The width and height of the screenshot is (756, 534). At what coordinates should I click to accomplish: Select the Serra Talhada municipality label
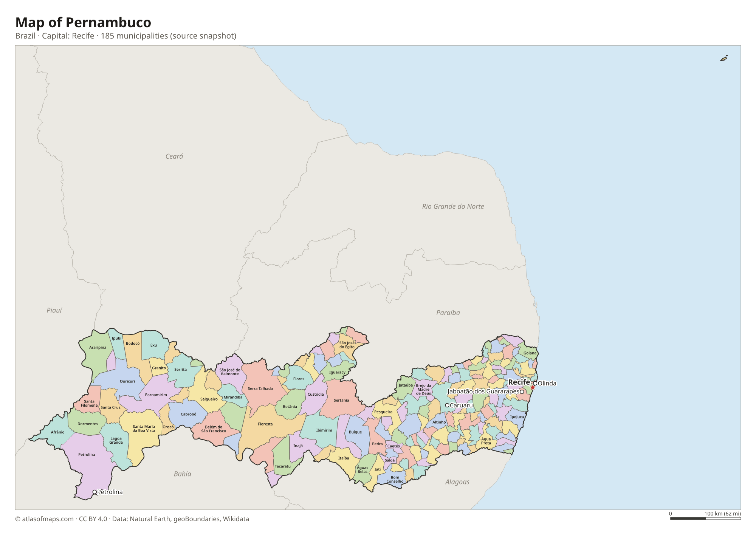point(260,389)
